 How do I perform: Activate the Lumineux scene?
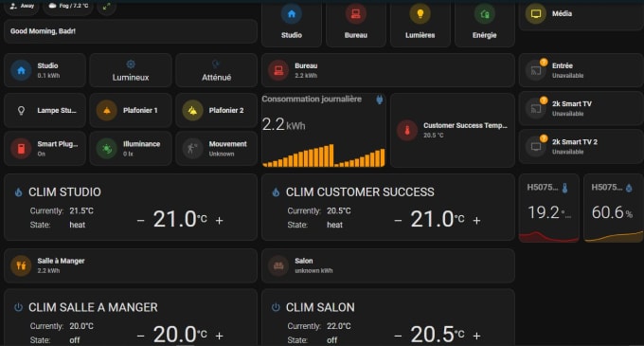(131, 70)
